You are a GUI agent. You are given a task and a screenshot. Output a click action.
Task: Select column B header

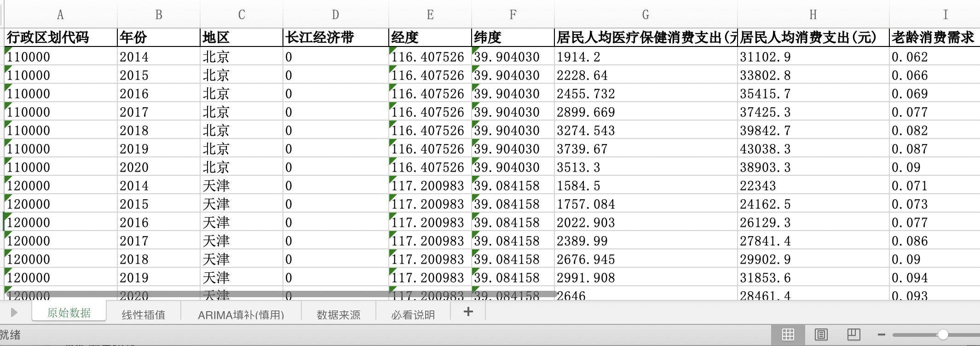point(159,15)
